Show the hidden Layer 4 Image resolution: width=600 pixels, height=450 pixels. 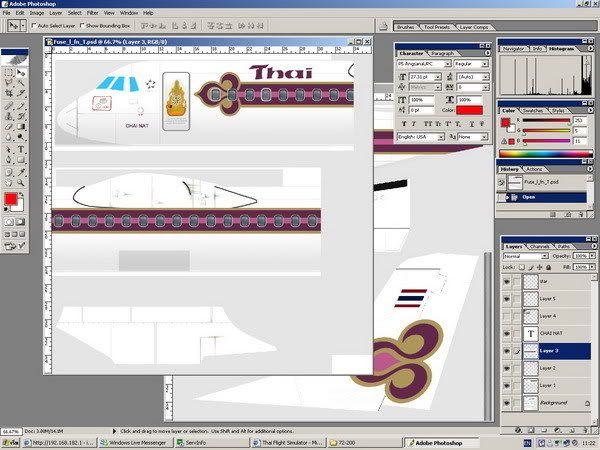click(507, 316)
